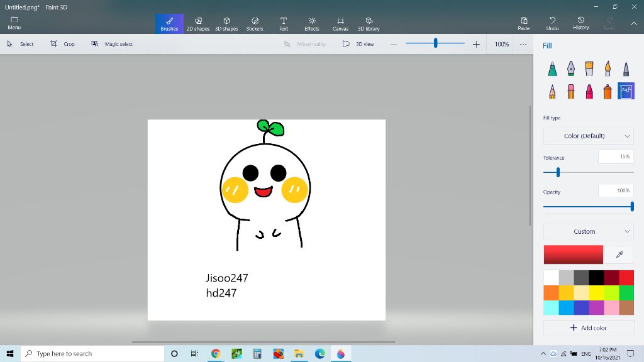644x362 pixels.
Task: Pick the yellow color swatch
Action: tap(596, 293)
